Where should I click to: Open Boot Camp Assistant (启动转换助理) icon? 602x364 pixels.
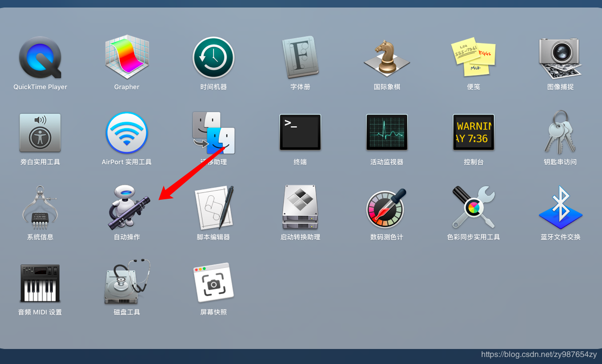tap(300, 207)
